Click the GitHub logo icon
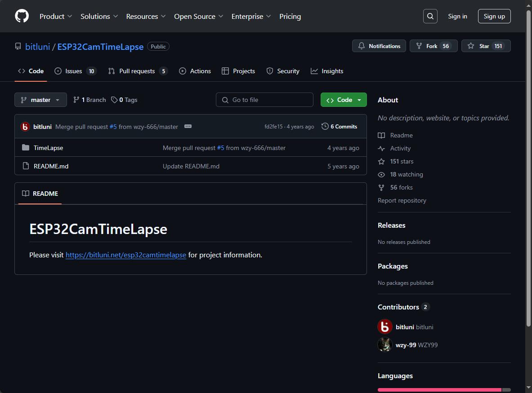The height and width of the screenshot is (393, 532). 22,16
